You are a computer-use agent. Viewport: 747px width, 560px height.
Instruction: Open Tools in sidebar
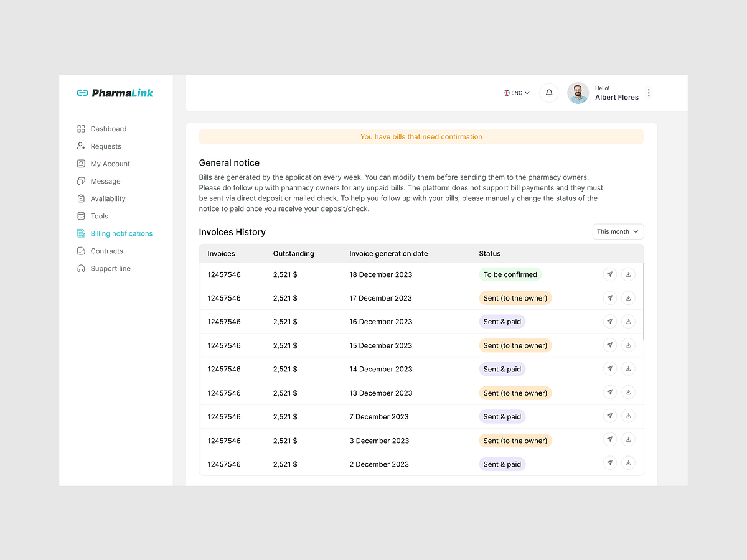tap(92, 216)
